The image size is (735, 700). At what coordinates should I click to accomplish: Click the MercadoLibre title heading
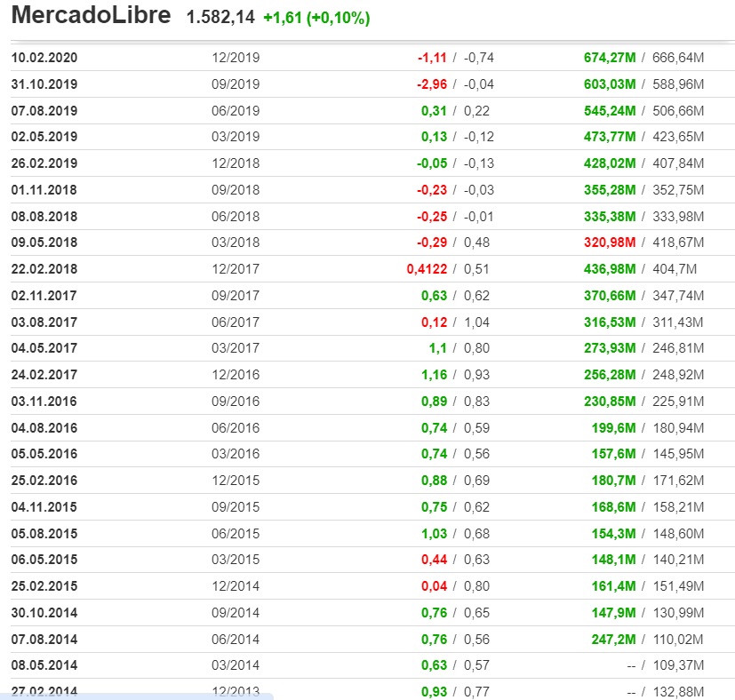click(x=91, y=15)
